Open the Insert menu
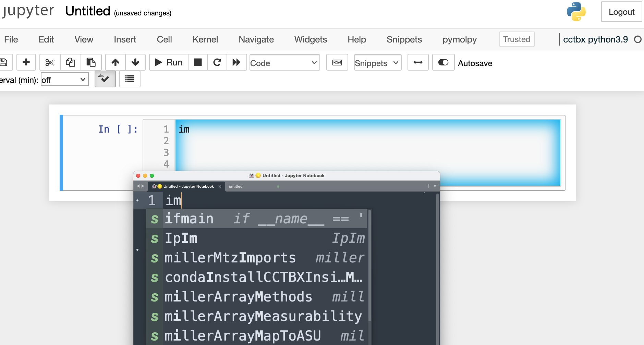644x345 pixels. [125, 39]
